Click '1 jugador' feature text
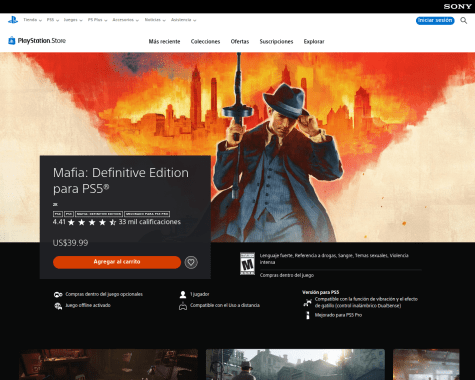Image resolution: width=475 pixels, height=380 pixels. [200, 294]
